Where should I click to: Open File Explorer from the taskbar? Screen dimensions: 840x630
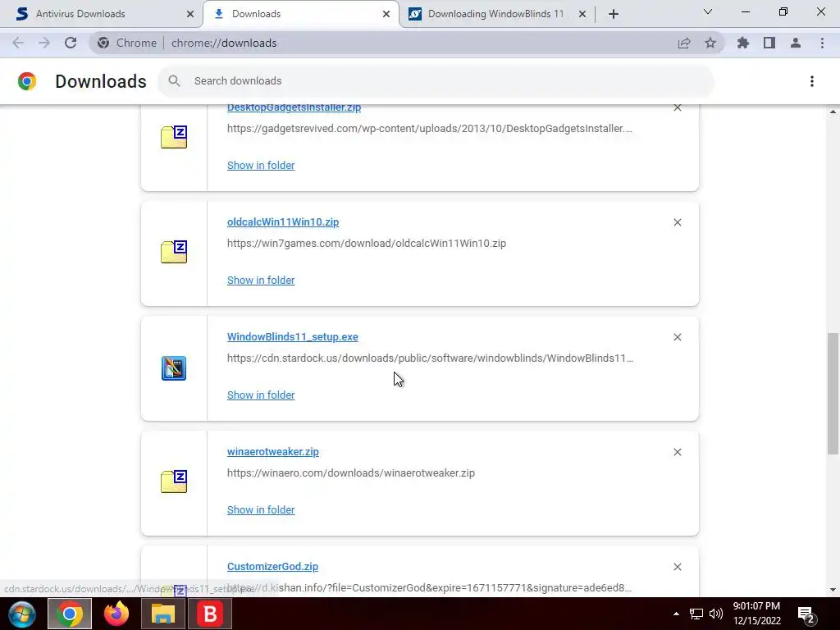(163, 614)
